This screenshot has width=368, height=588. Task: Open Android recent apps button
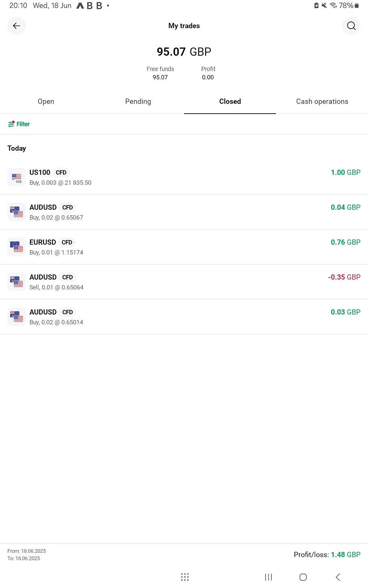click(268, 577)
